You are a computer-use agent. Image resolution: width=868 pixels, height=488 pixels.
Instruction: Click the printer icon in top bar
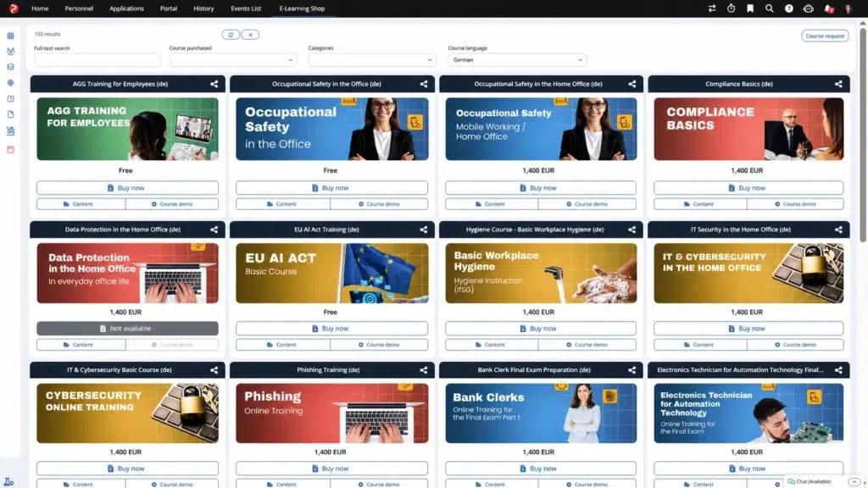[808, 8]
